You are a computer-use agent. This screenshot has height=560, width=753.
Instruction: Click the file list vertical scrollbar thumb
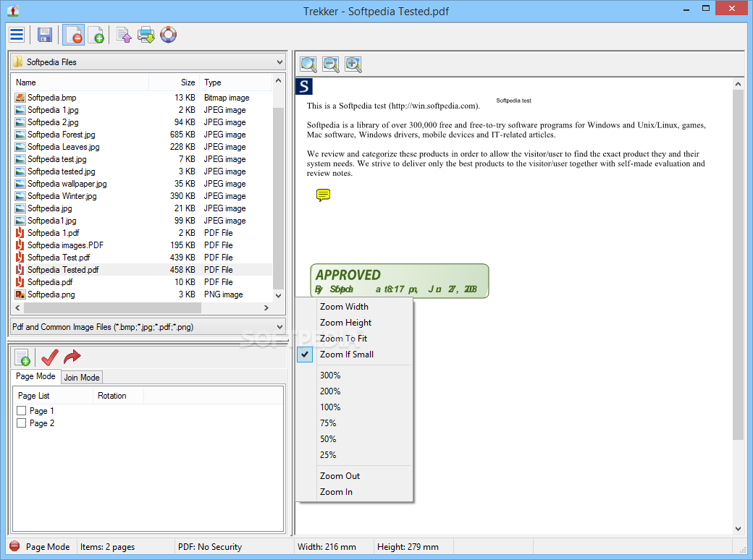point(278,198)
